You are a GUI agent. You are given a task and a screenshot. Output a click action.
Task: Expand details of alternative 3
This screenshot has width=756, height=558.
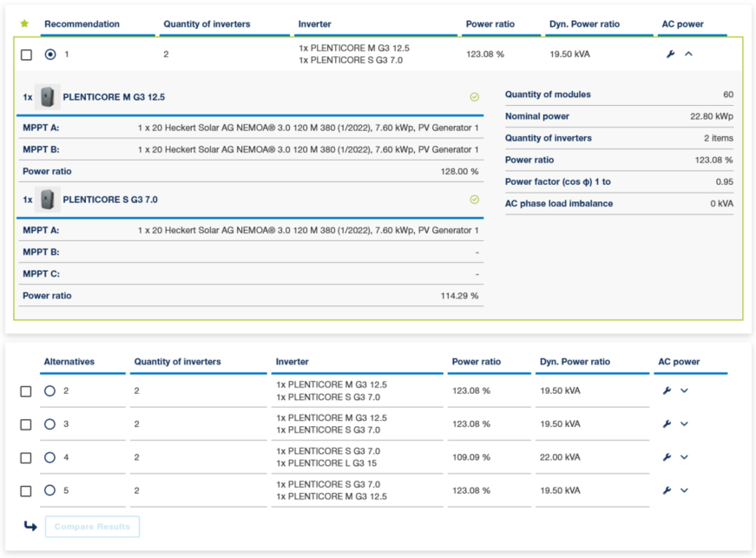(684, 424)
